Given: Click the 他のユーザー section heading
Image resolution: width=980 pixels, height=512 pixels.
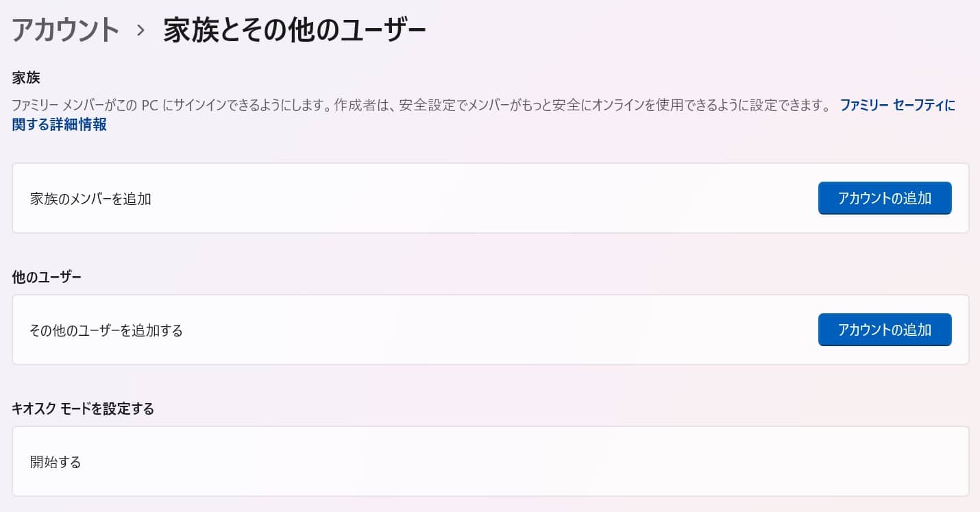Looking at the screenshot, I should pos(47,278).
